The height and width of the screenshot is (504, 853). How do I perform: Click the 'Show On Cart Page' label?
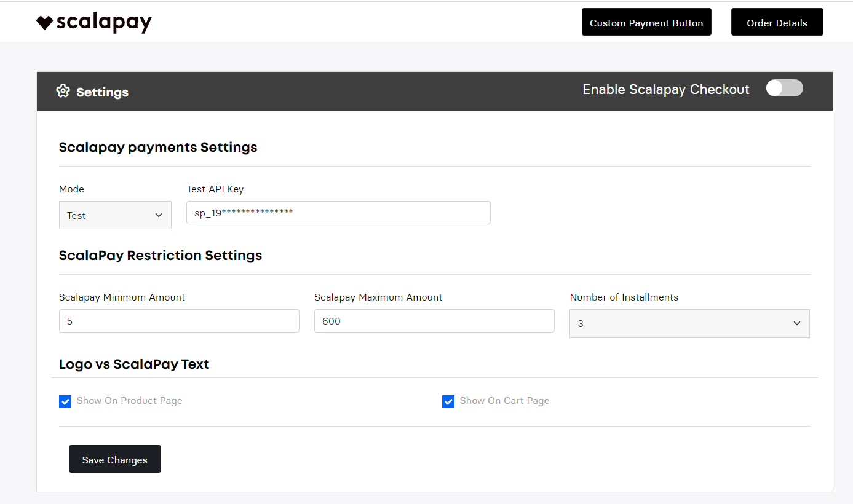pyautogui.click(x=504, y=401)
